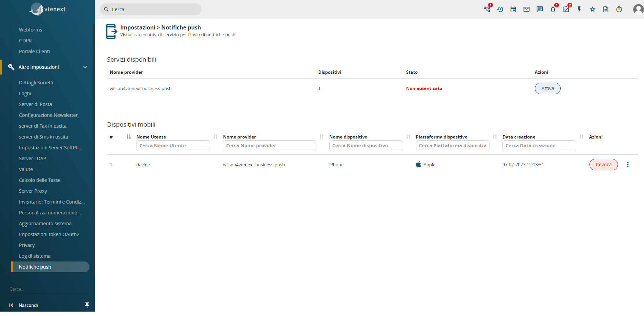This screenshot has width=644, height=316.
Task: Open GDPR settings
Action: (25, 41)
